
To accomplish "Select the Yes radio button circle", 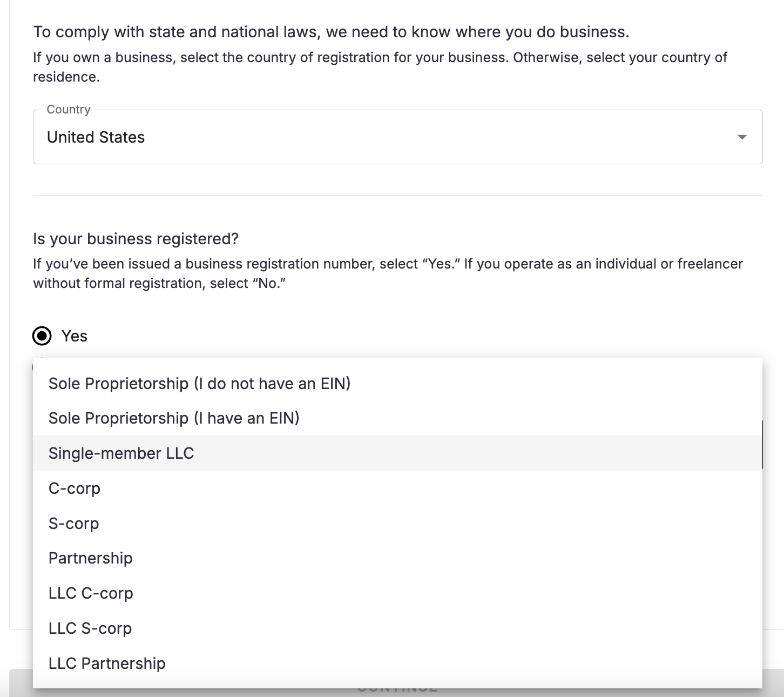I will [x=42, y=336].
